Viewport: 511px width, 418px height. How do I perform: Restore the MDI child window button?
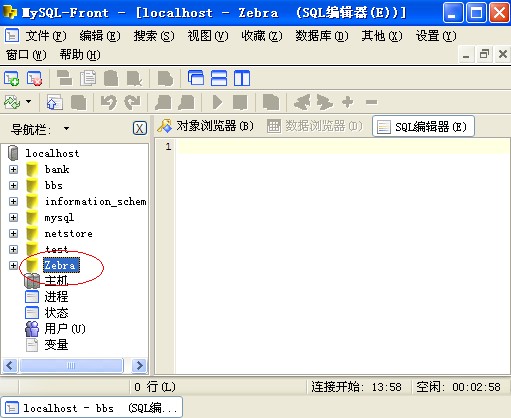pos(484,54)
